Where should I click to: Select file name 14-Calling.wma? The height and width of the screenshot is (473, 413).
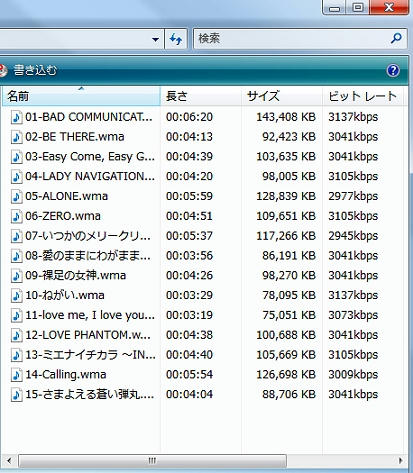(x=66, y=375)
